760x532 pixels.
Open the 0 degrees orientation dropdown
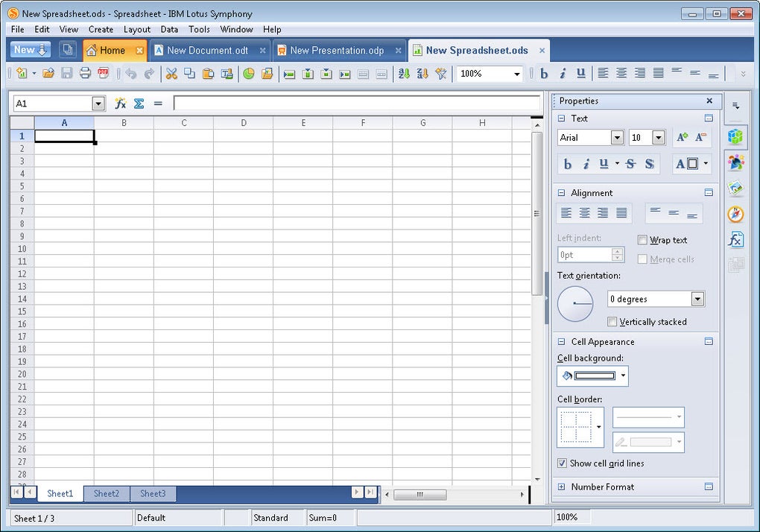coord(697,299)
